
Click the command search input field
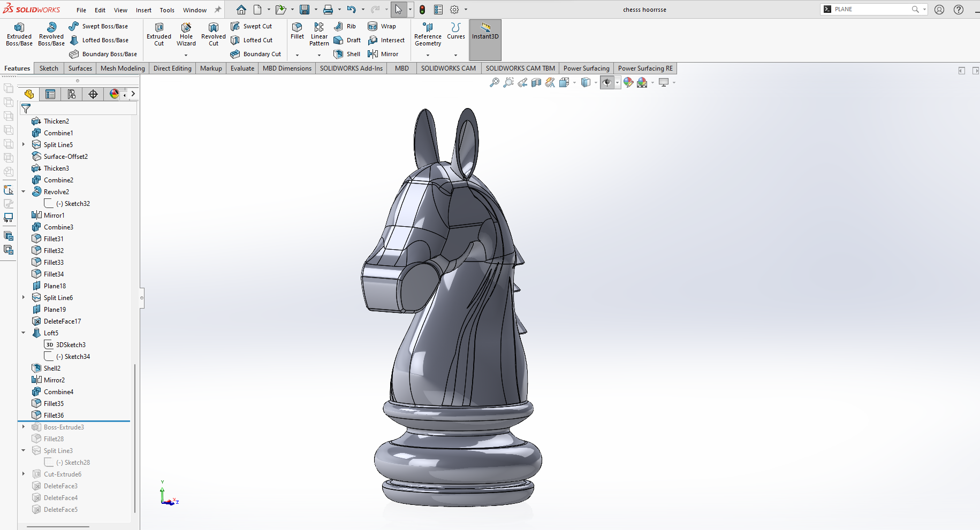872,9
